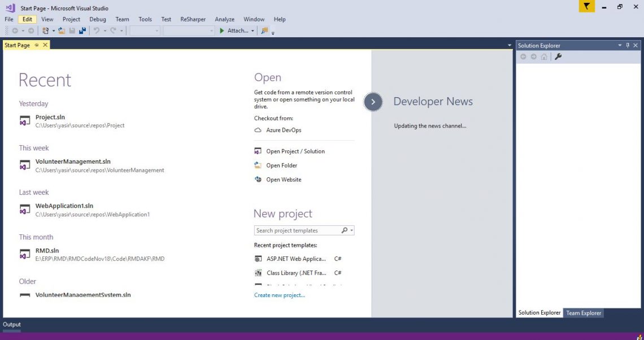The width and height of the screenshot is (644, 340).
Task: Open the Navigate Backward history dropdown
Action: 23,31
